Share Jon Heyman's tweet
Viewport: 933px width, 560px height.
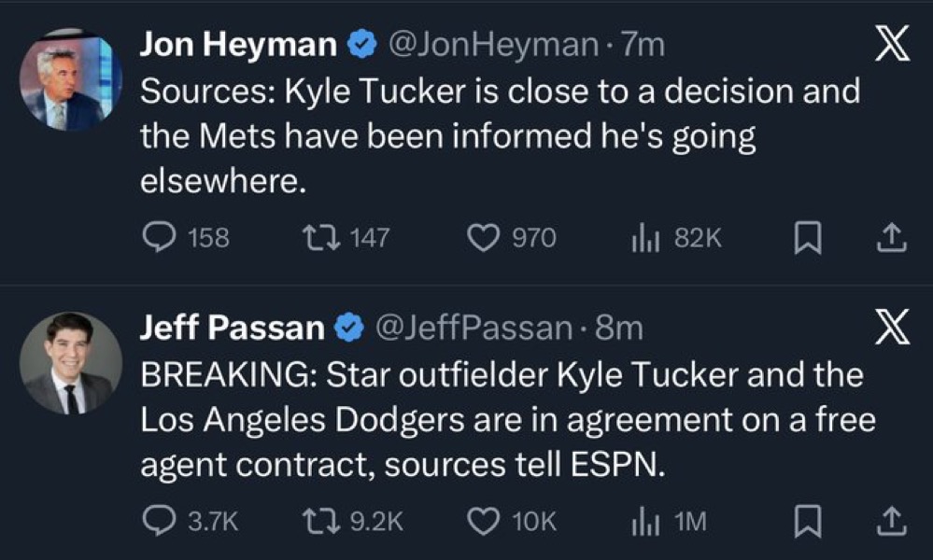pos(891,239)
